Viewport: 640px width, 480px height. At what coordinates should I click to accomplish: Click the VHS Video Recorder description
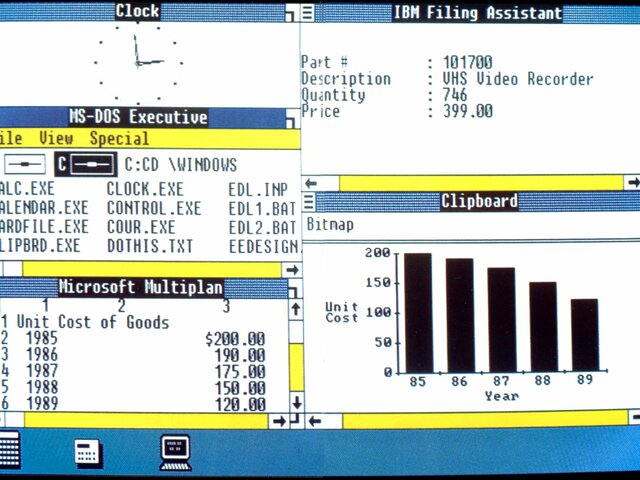tap(518, 79)
